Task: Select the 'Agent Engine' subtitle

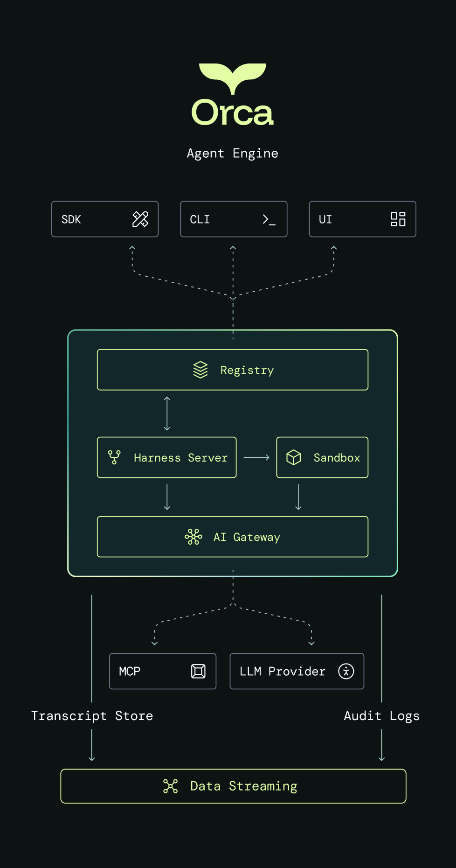Action: point(232,154)
